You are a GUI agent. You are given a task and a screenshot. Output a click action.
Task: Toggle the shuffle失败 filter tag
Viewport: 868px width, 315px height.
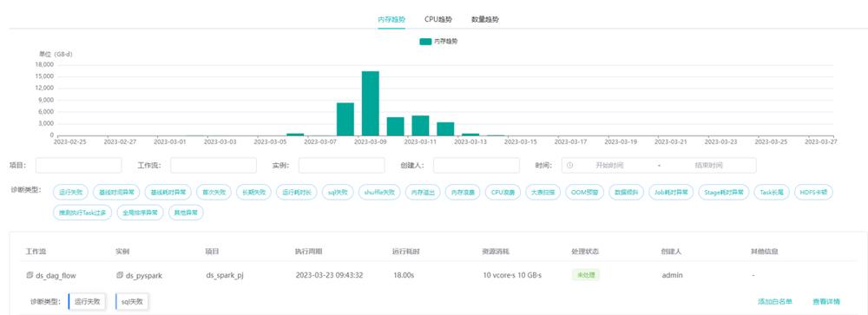click(x=379, y=193)
